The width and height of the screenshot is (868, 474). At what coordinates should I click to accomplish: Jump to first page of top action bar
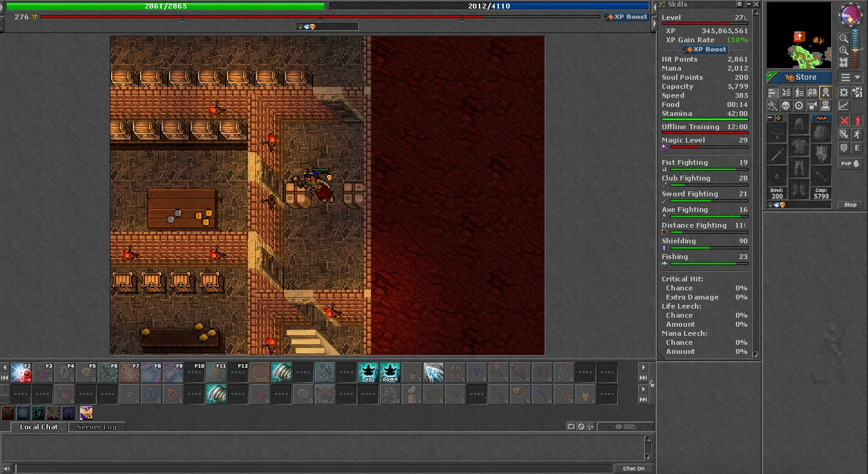pos(5,377)
